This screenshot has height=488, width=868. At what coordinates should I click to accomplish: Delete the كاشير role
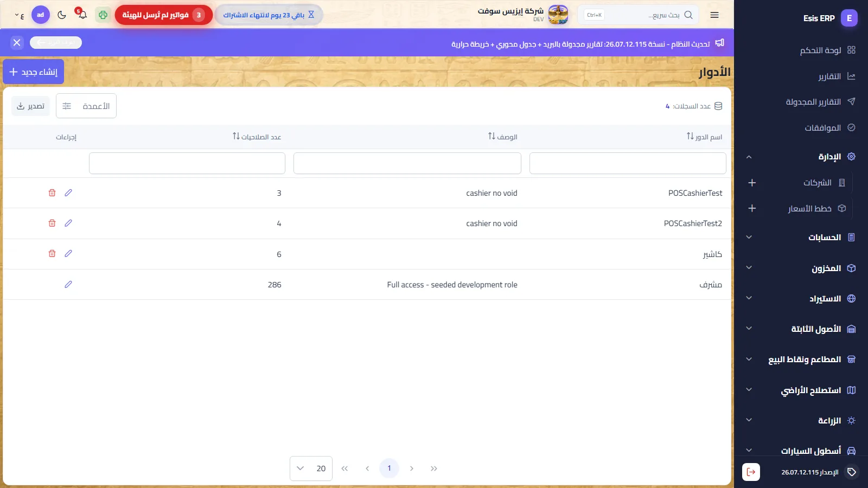52,254
